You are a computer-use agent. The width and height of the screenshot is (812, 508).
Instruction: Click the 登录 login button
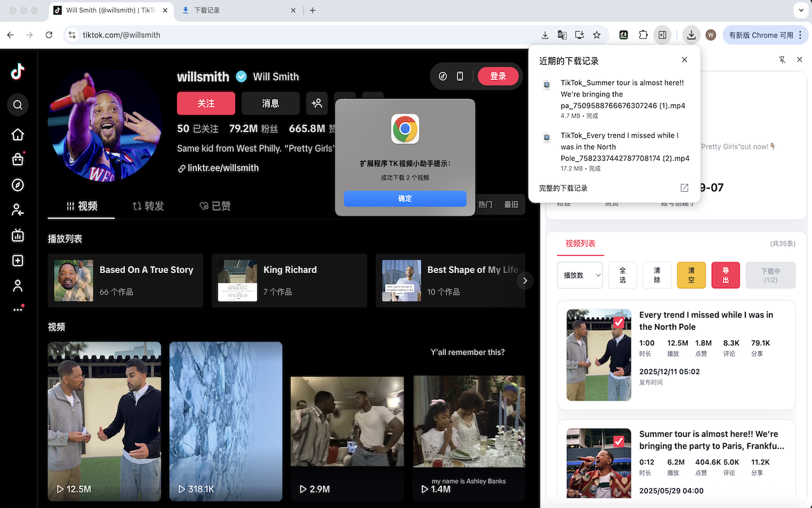click(498, 76)
